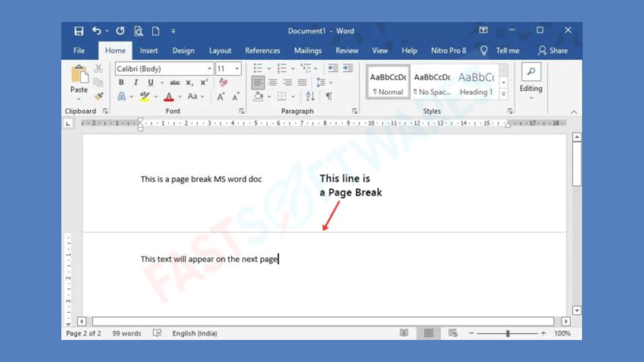The height and width of the screenshot is (362, 644).
Task: Click the Copy icon in Clipboard group
Action: 98,82
